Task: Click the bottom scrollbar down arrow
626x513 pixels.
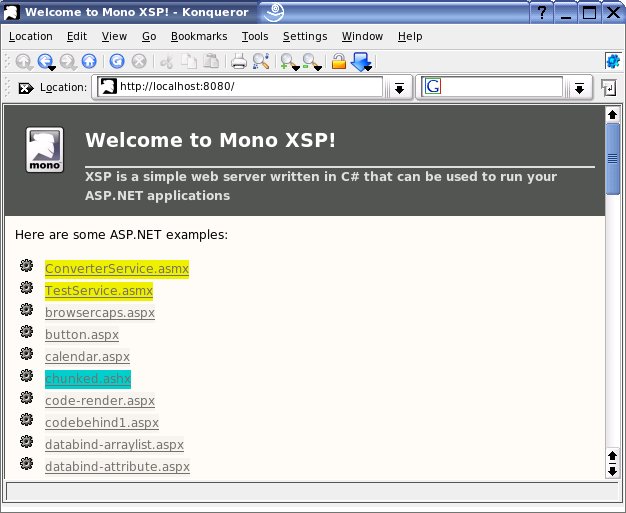Action: pos(612,472)
